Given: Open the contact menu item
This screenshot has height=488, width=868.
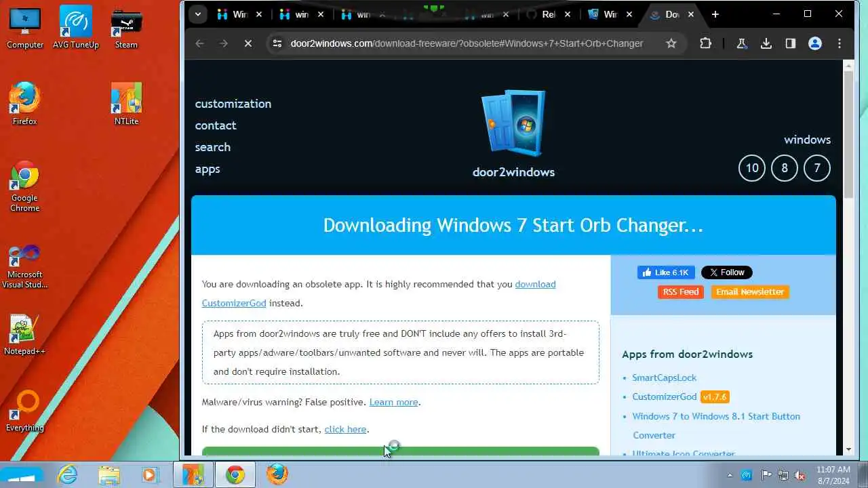Looking at the screenshot, I should (216, 125).
